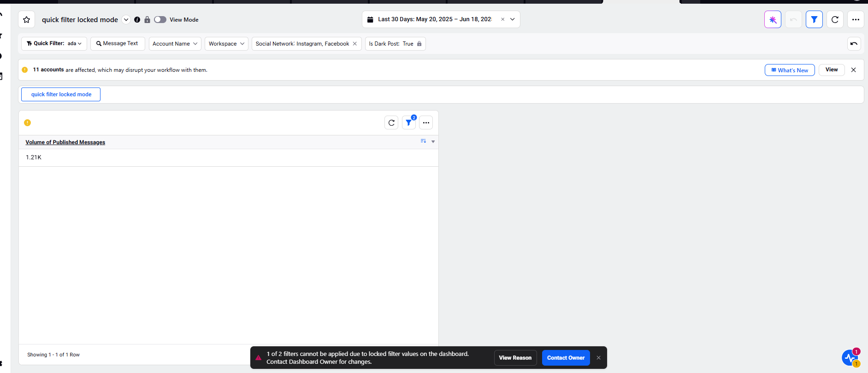Viewport: 868px width, 373px height.
Task: Dismiss the accounts affected banner
Action: pyautogui.click(x=853, y=70)
